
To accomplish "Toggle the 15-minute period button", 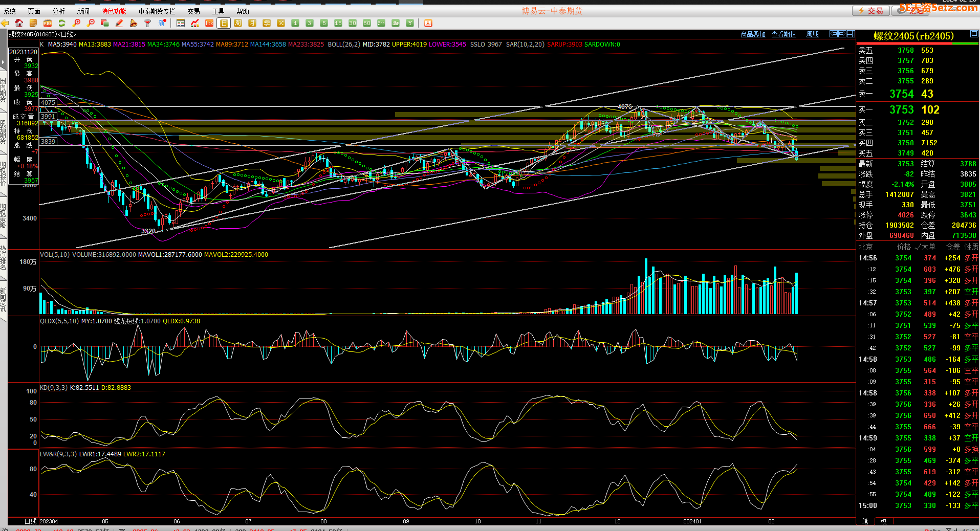I will (338, 23).
